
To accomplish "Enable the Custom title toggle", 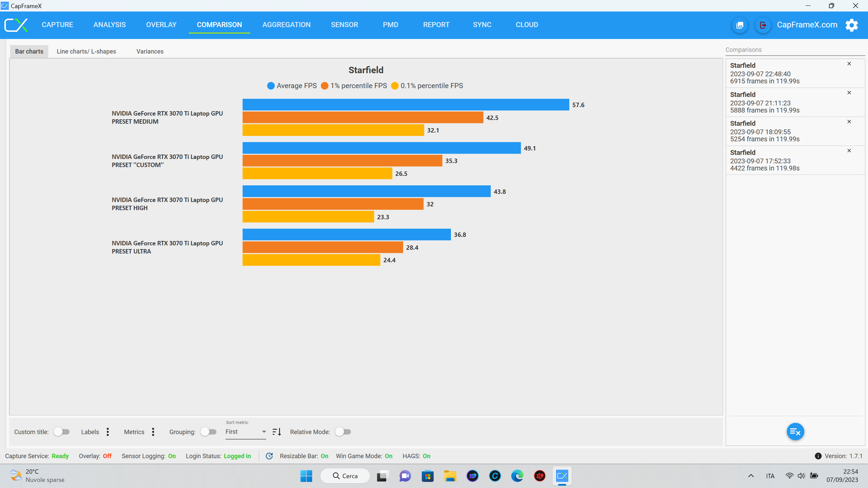I will click(61, 432).
